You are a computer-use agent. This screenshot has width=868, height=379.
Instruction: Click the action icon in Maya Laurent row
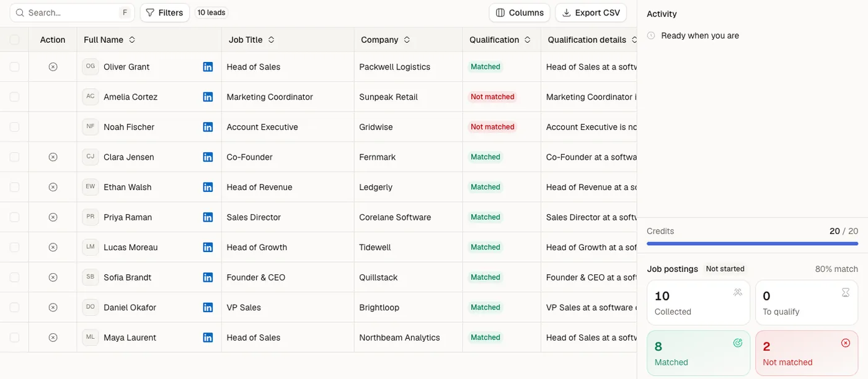[x=53, y=338]
